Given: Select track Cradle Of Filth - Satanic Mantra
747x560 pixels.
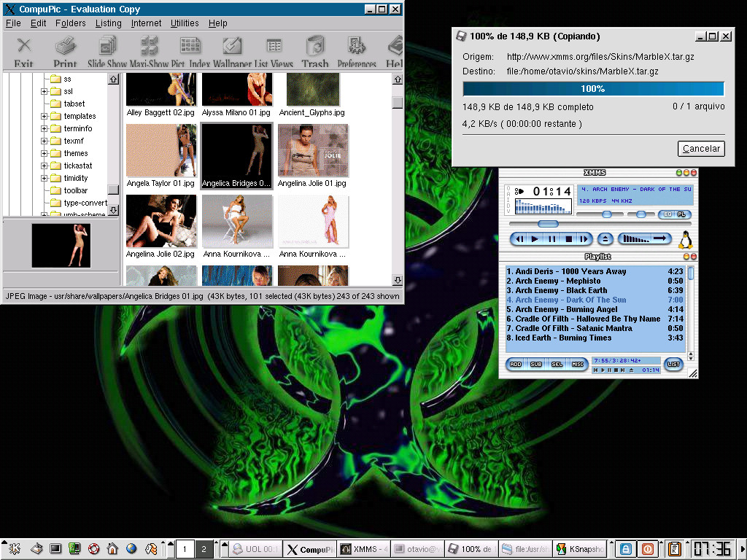Looking at the screenshot, I should coord(595,329).
